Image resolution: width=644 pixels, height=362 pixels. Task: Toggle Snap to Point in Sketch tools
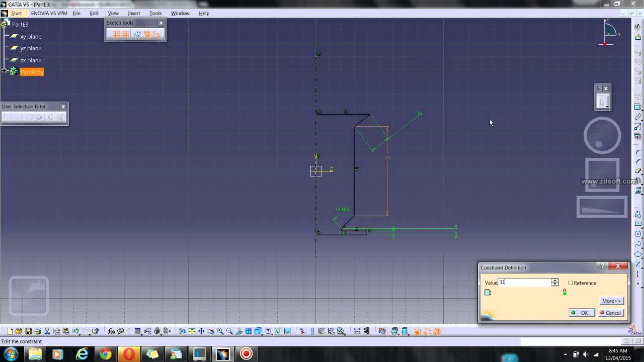126,34
